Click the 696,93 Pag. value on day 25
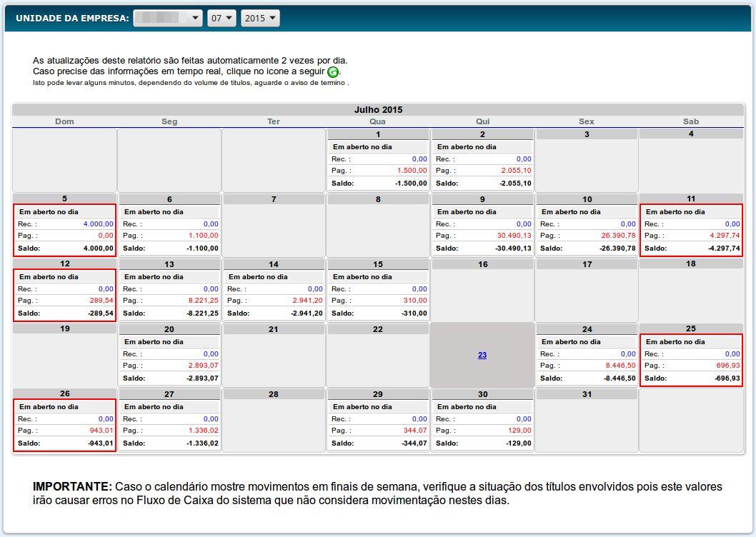 click(x=727, y=366)
